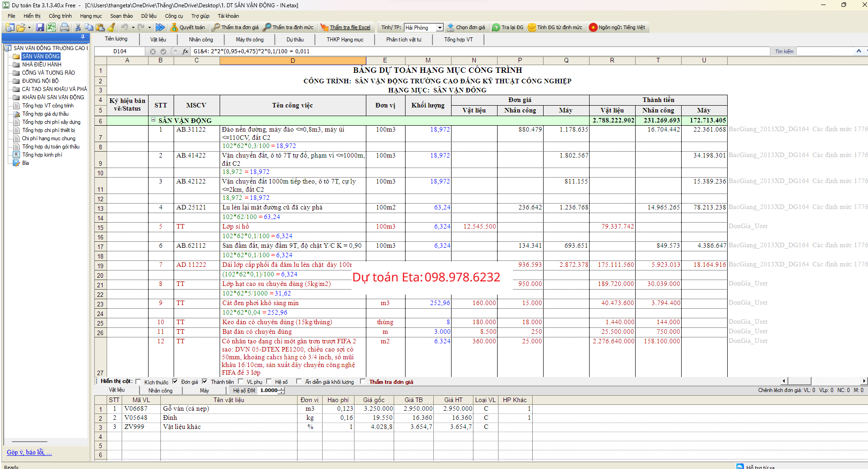This screenshot has height=469, width=868.
Task: Click the Save (floppy disk) toolbar icon
Action: pos(40,27)
